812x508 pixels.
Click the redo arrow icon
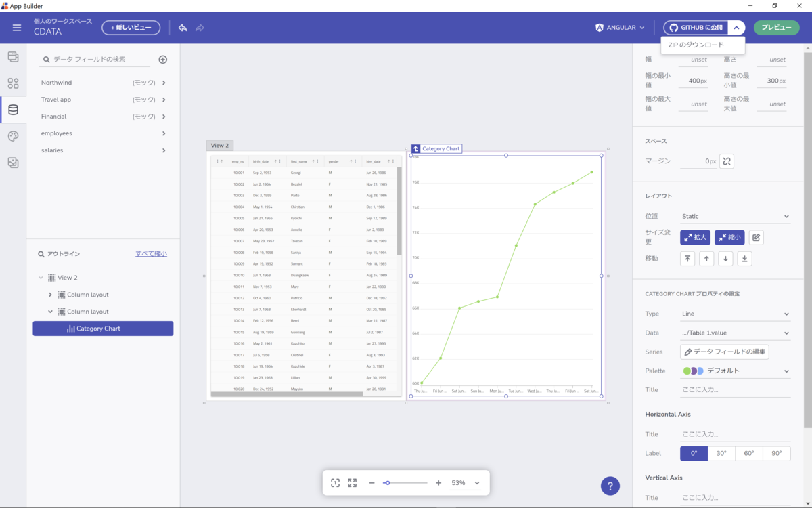coord(200,28)
